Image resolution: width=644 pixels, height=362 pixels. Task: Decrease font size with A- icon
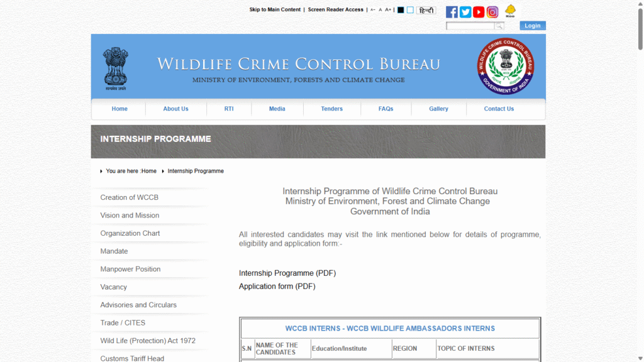372,10
